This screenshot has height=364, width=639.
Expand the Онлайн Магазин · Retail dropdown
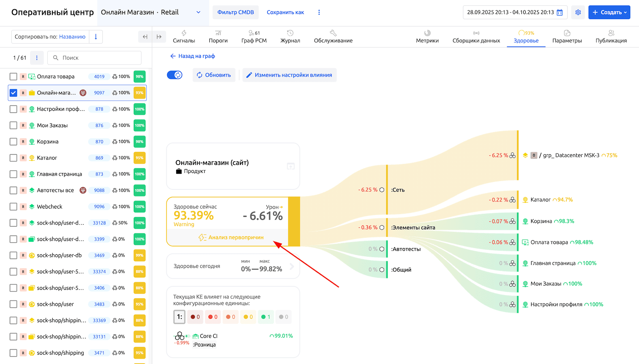click(x=198, y=12)
